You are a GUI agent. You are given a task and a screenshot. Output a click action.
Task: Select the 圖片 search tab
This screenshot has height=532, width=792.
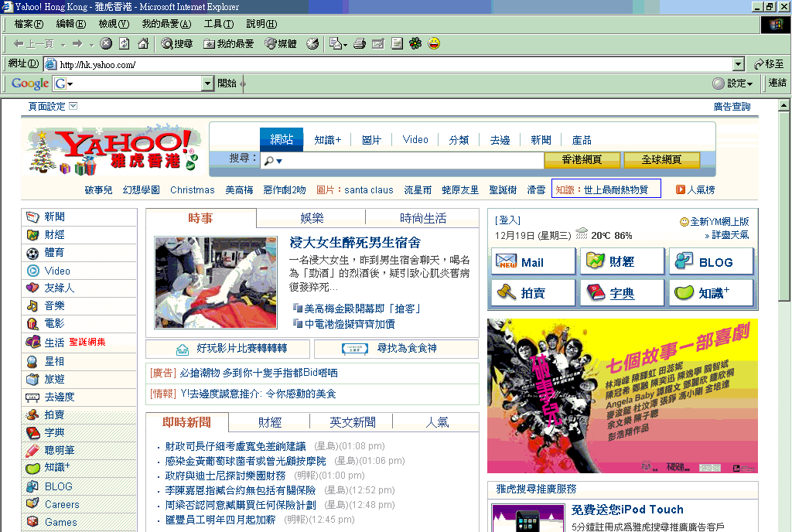(x=372, y=140)
